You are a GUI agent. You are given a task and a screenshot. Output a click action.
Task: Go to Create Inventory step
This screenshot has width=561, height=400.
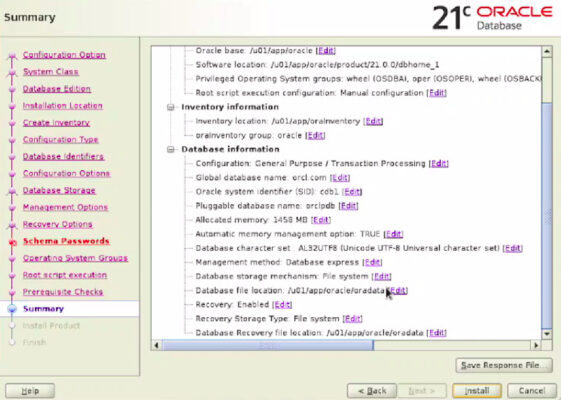click(x=56, y=123)
